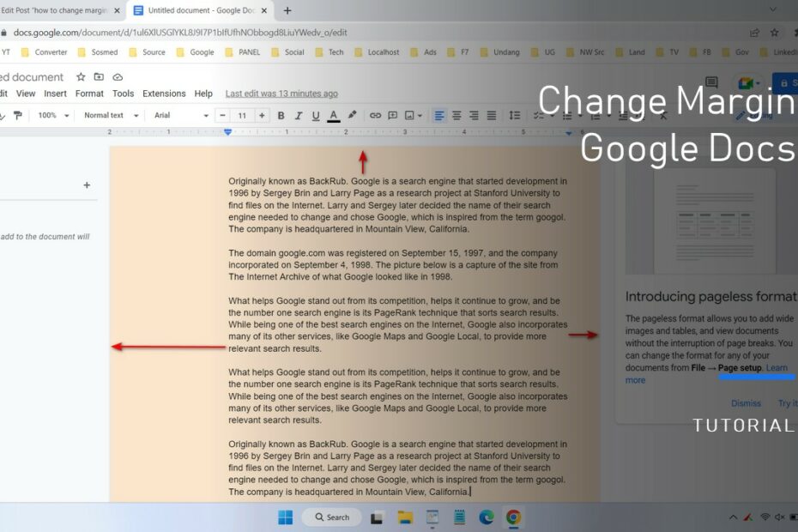Open the Localhost bookmark folder

(x=377, y=52)
